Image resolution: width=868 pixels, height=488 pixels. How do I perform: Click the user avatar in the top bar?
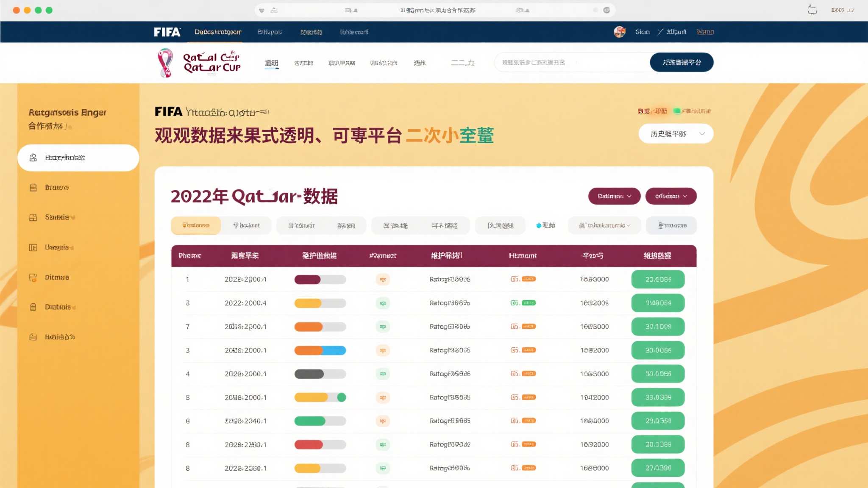click(619, 31)
